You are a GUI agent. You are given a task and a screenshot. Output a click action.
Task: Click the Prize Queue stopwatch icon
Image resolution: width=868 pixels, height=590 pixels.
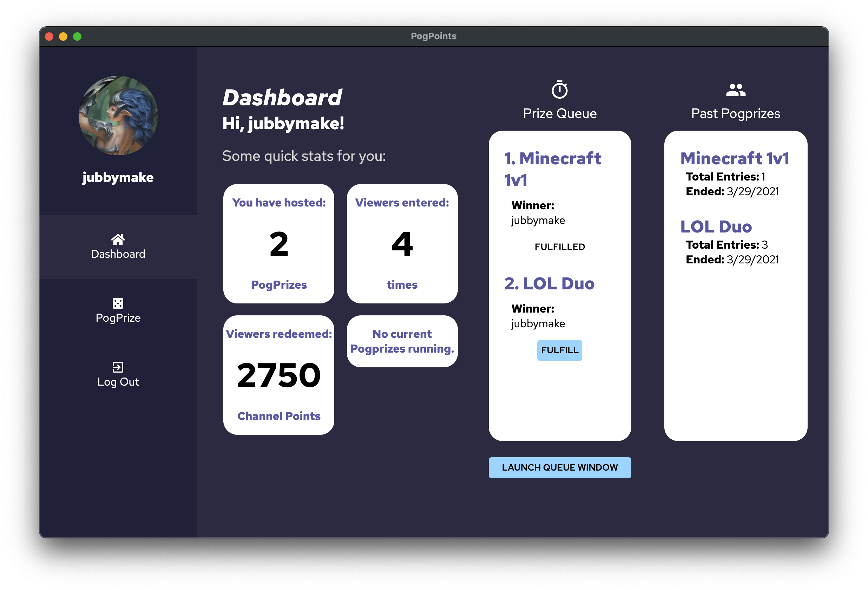coord(559,90)
